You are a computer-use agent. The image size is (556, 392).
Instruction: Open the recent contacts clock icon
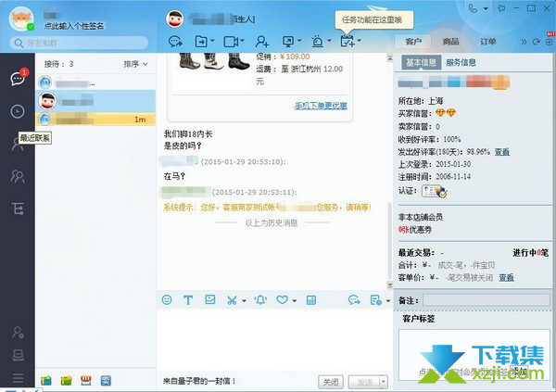18,111
